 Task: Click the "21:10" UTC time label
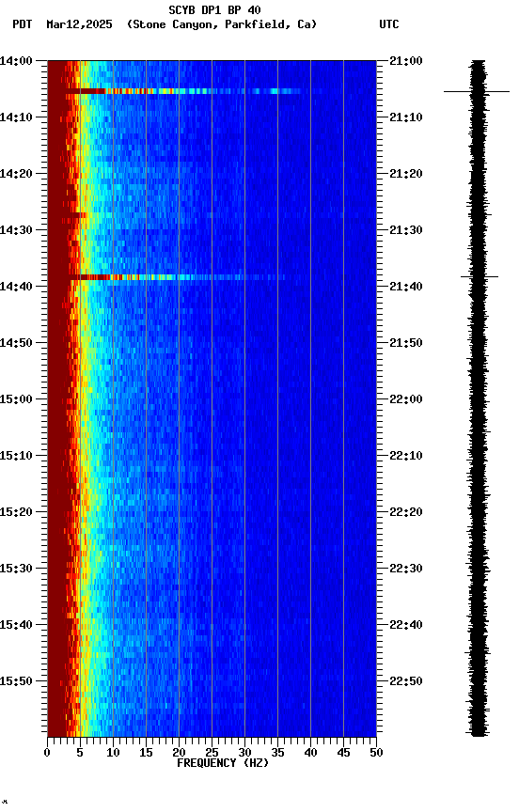pyautogui.click(x=406, y=117)
